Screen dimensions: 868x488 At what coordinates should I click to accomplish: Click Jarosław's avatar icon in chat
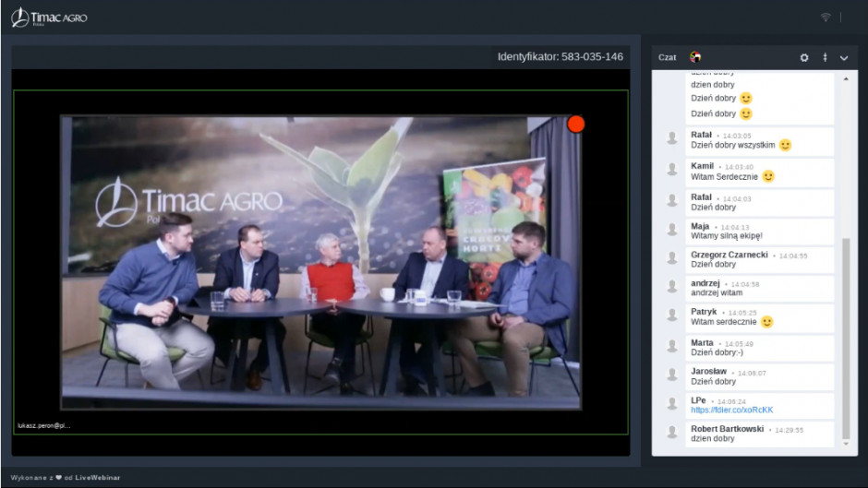tap(672, 375)
